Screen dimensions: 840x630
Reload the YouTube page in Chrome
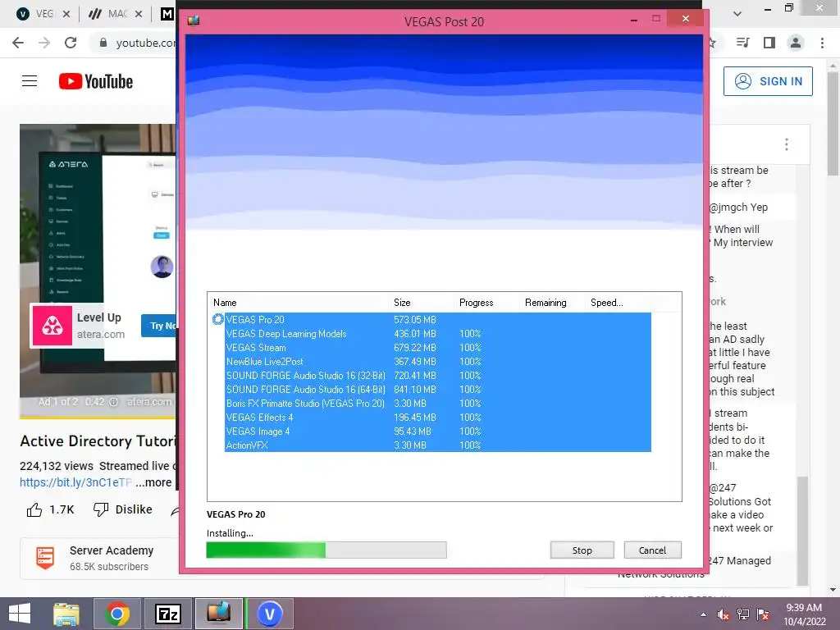click(71, 43)
